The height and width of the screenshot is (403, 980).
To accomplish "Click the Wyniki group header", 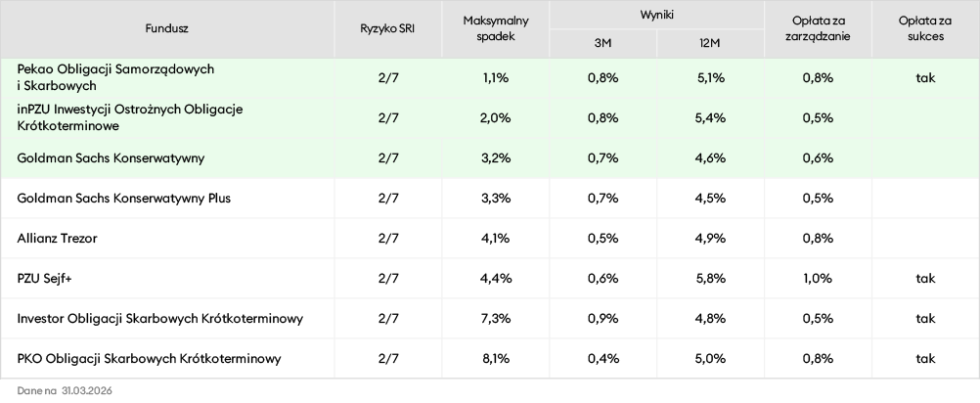I will tap(657, 15).
